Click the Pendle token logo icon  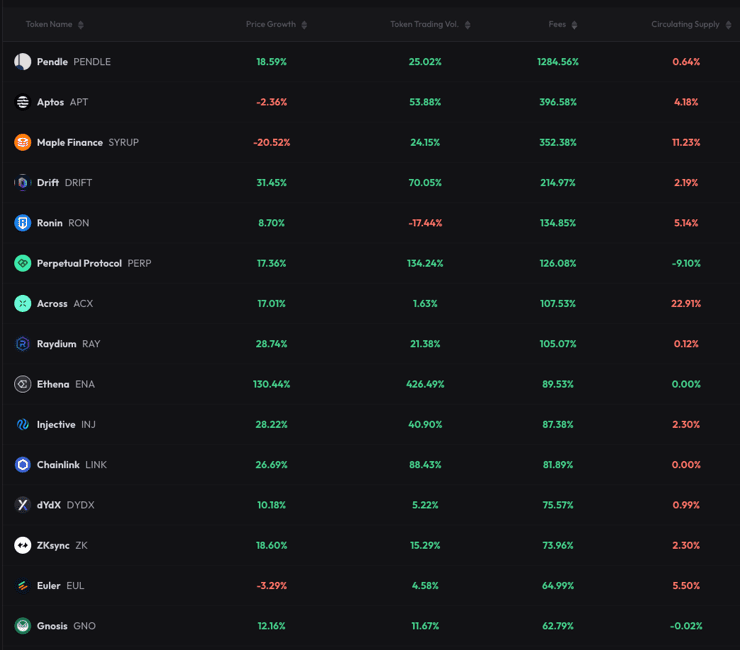tap(22, 62)
